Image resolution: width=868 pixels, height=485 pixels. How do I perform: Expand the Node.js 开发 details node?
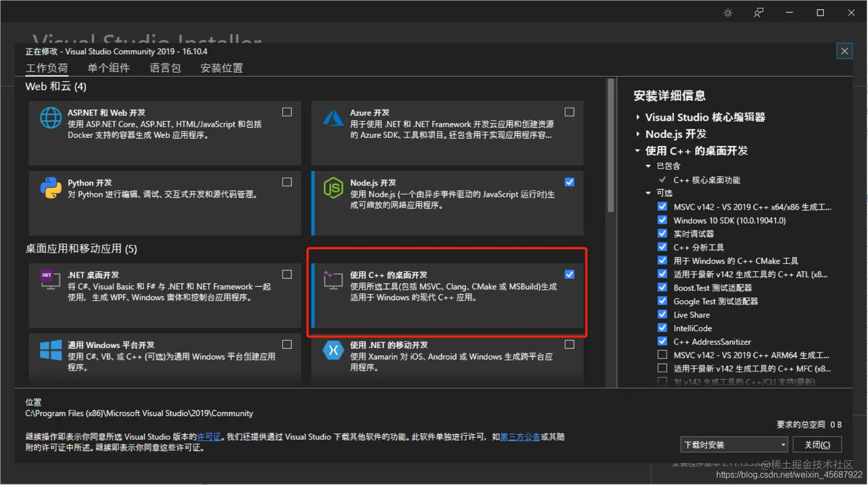click(x=638, y=134)
